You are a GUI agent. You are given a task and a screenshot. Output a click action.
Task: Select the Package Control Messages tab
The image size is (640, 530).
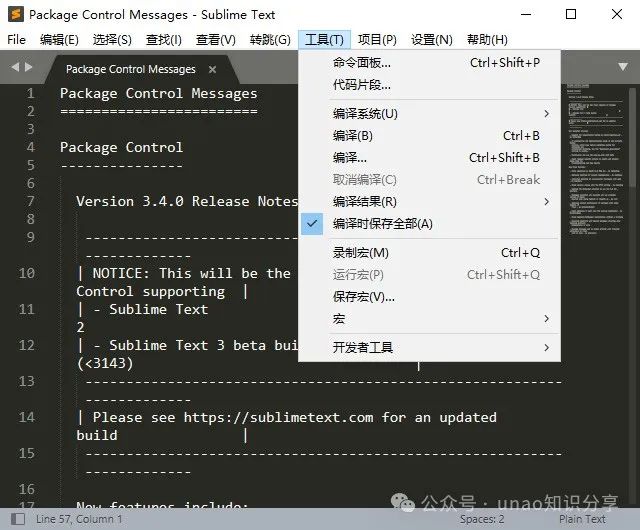click(131, 69)
